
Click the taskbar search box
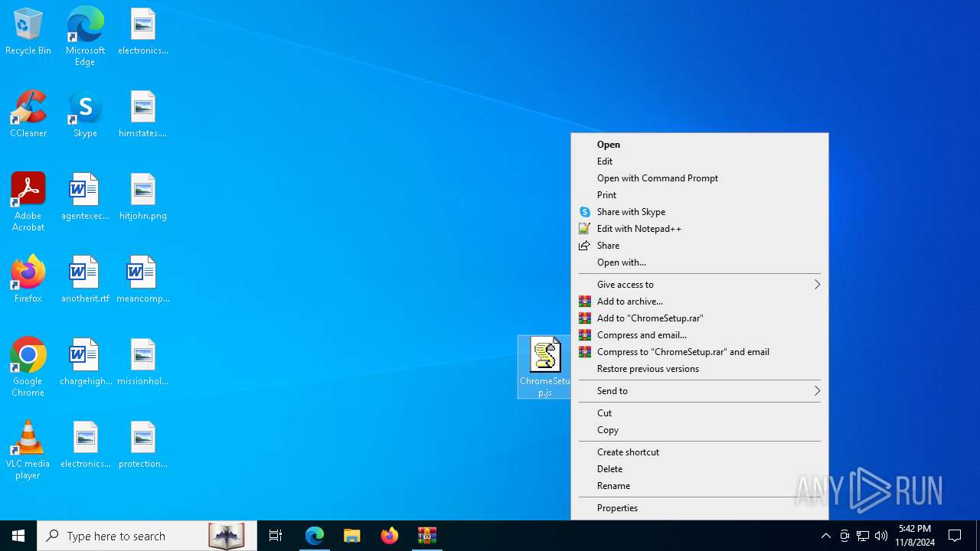[147, 536]
